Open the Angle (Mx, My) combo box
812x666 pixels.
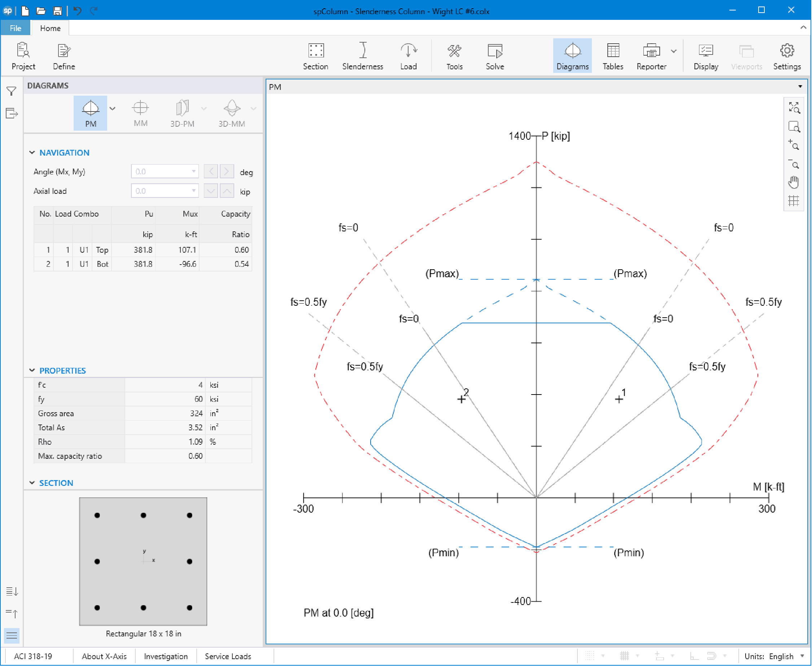[x=165, y=172]
